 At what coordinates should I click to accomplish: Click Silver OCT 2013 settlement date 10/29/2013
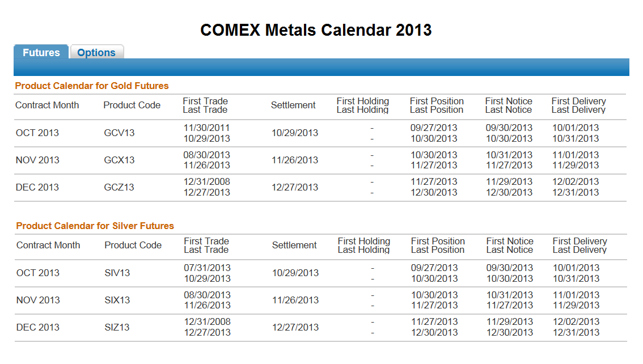tap(295, 273)
